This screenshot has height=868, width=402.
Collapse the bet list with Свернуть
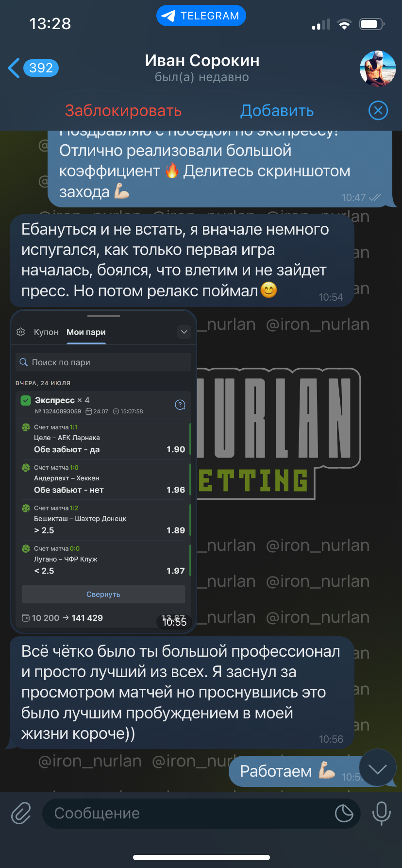pos(103,595)
